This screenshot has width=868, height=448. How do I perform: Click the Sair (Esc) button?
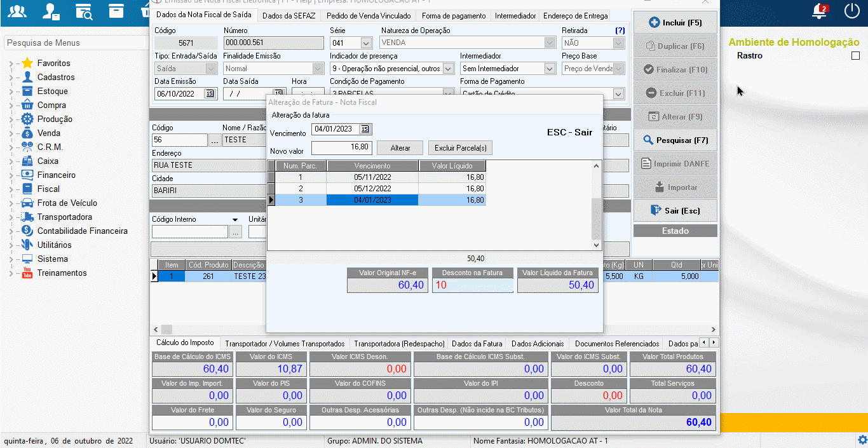click(675, 211)
